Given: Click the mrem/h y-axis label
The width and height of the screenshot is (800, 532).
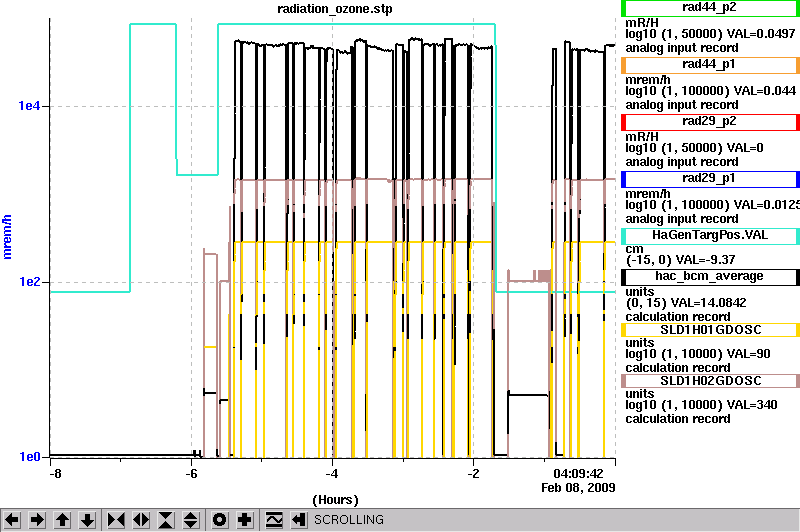Looking at the screenshot, I should point(7,237).
